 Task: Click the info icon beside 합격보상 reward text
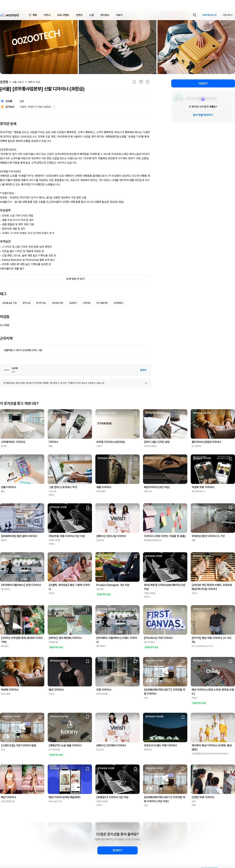pos(54,107)
